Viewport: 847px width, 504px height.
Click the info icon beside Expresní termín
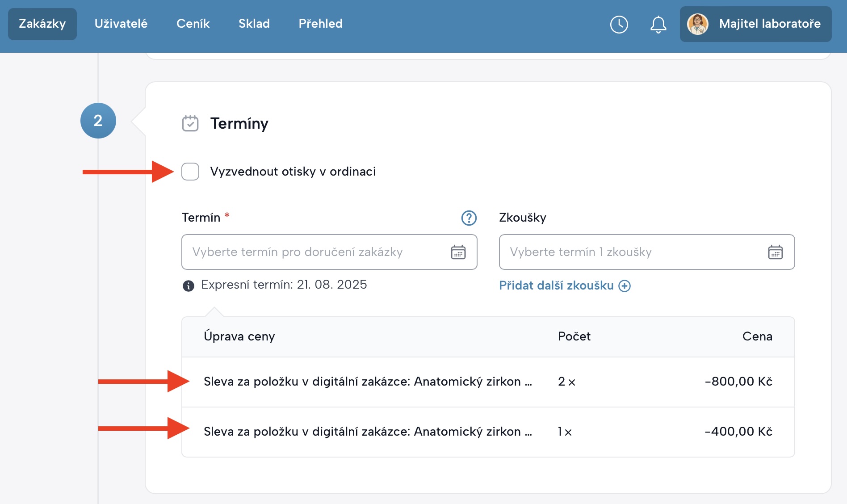click(188, 286)
